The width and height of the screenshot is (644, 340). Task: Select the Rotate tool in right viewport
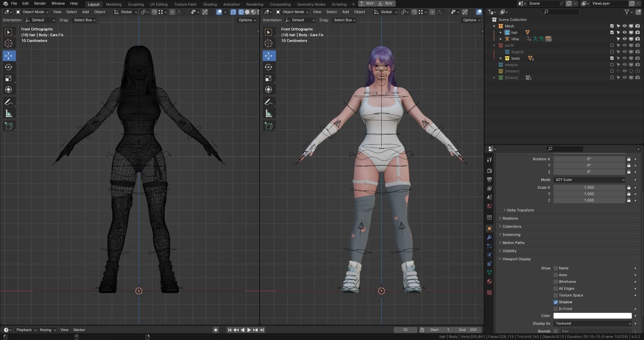(x=269, y=67)
